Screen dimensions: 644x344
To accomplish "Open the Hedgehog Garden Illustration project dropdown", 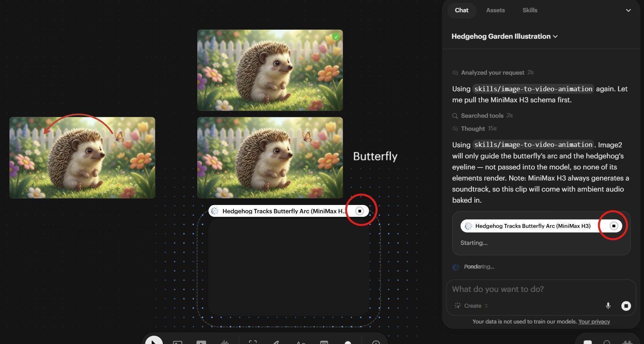I will [504, 36].
